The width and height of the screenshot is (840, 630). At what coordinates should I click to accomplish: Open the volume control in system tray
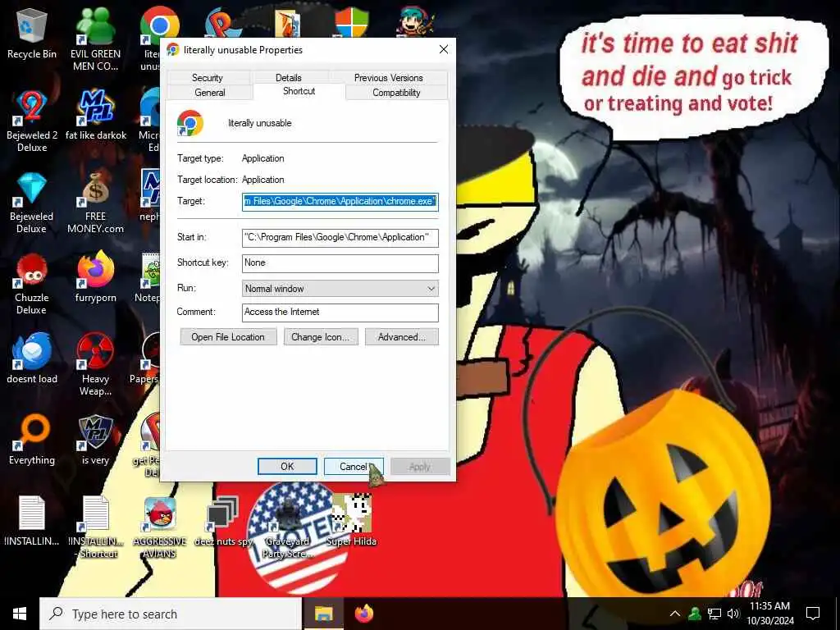(733, 614)
